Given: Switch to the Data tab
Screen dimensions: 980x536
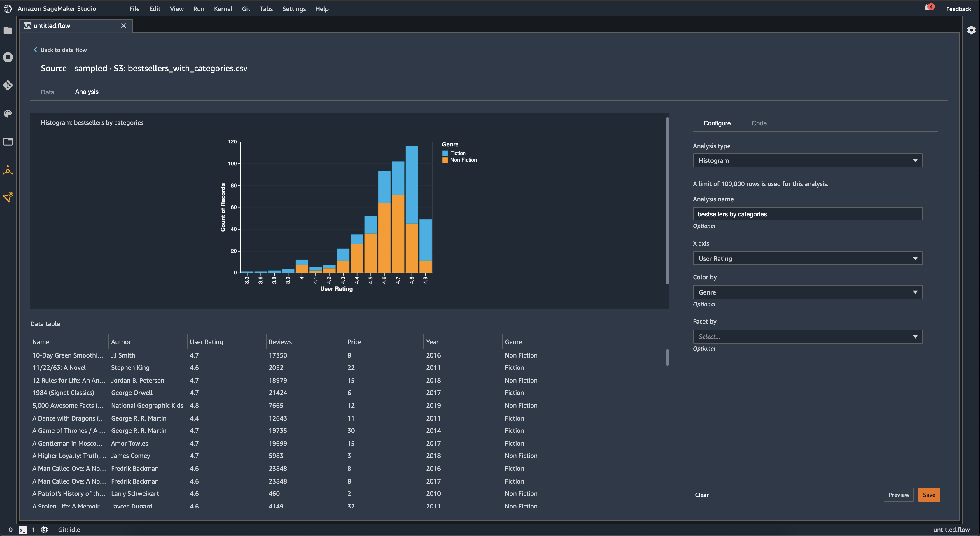Looking at the screenshot, I should [47, 91].
